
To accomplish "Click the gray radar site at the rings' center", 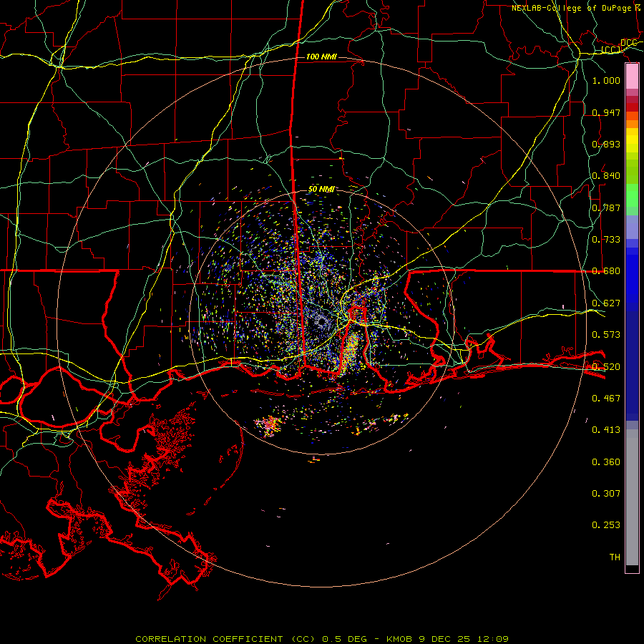I will pos(321,322).
